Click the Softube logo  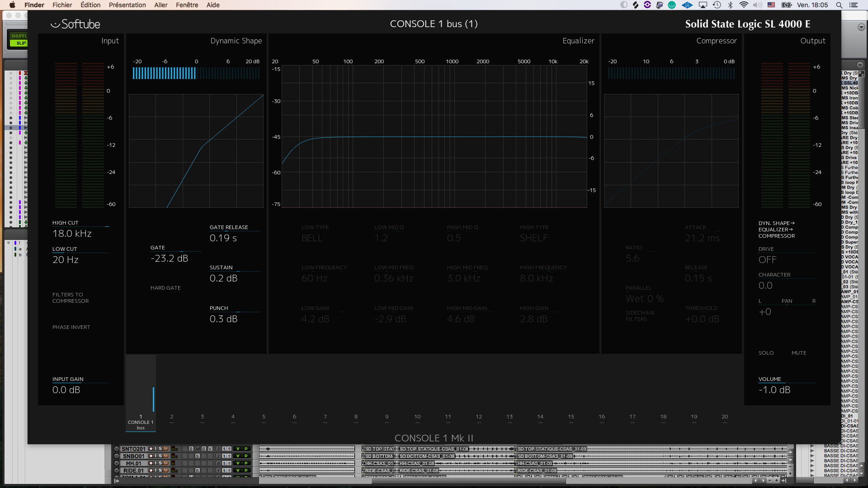click(x=75, y=24)
